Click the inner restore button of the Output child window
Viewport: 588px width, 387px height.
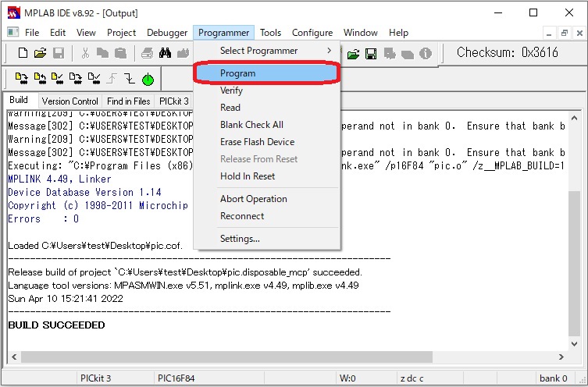565,33
